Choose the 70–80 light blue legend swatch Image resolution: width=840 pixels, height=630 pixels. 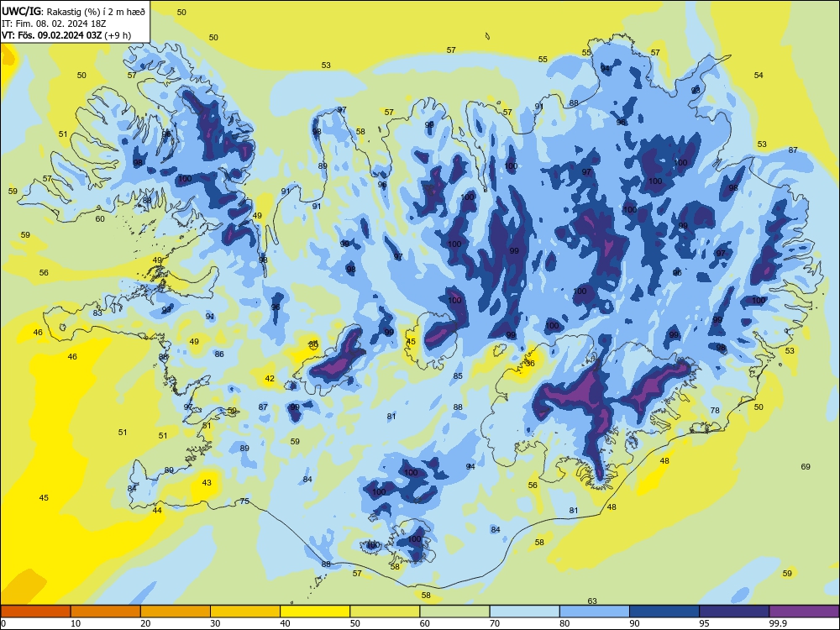pyautogui.click(x=524, y=612)
